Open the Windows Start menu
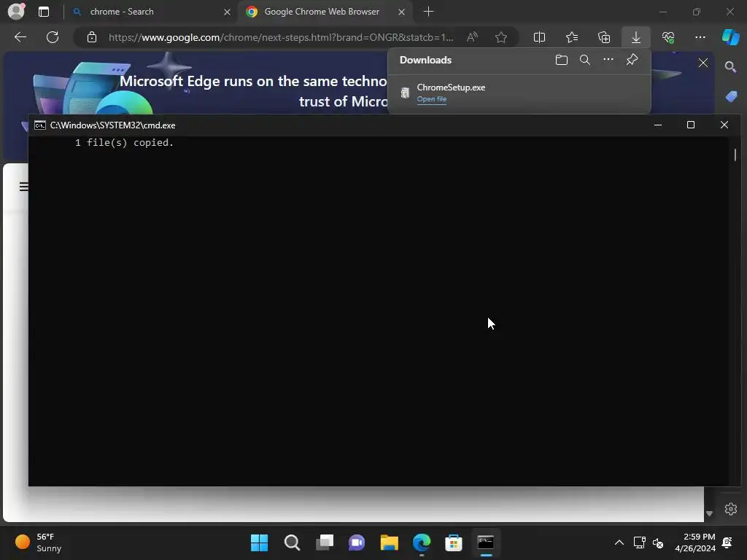Viewport: 747px width, 560px height. click(259, 542)
